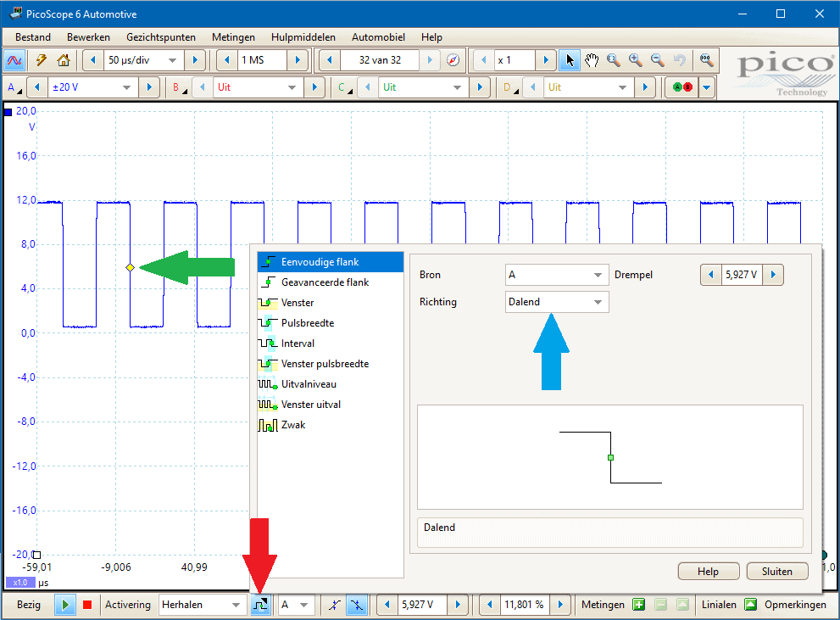Screen dimensions: 840x620
Task: Go to previous buffer before 32 van 32
Action: (x=330, y=60)
